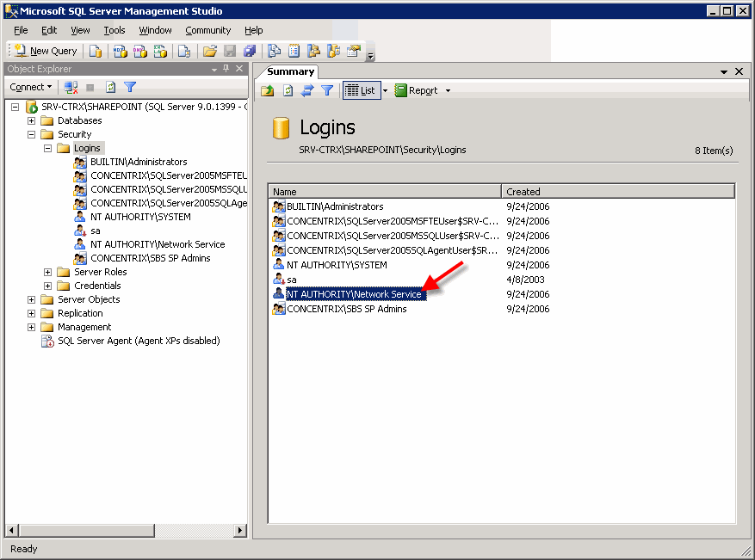This screenshot has width=755, height=560.
Task: Expand the Server Roles folder
Action: (47, 273)
